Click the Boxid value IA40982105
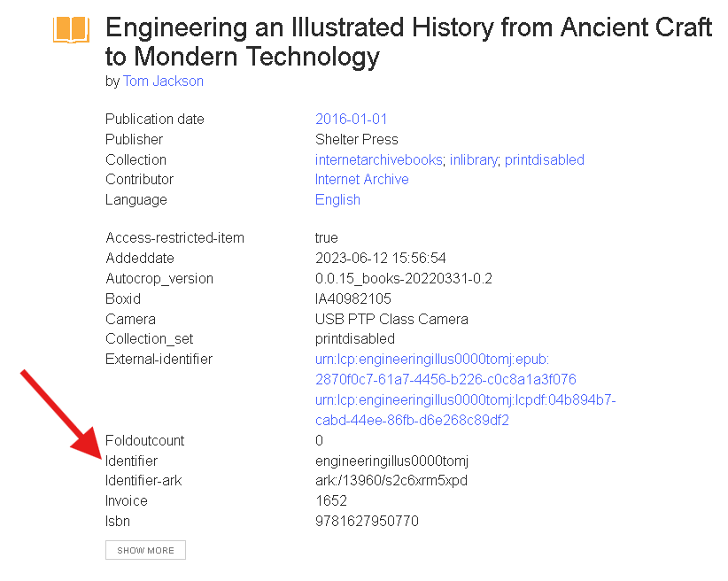The image size is (728, 581). (x=352, y=298)
